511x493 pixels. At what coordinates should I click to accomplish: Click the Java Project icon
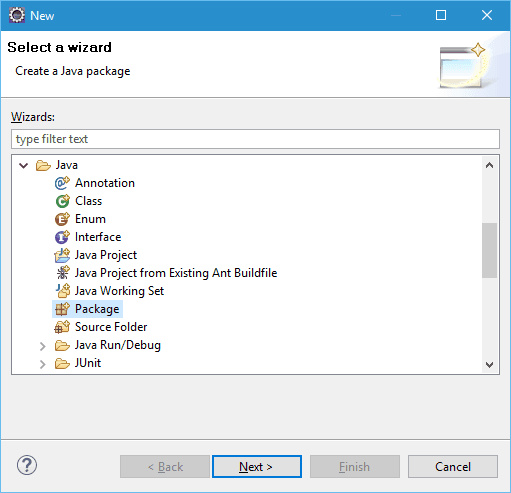pyautogui.click(x=62, y=255)
